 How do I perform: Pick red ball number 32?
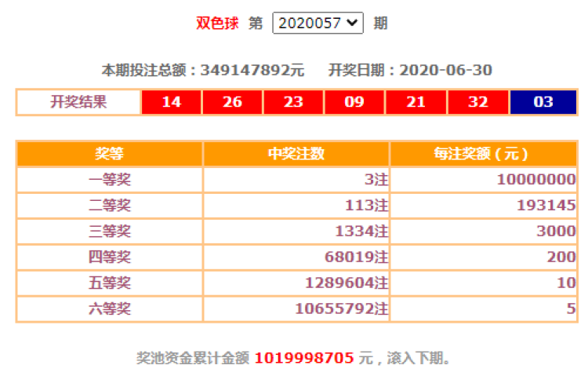click(477, 102)
